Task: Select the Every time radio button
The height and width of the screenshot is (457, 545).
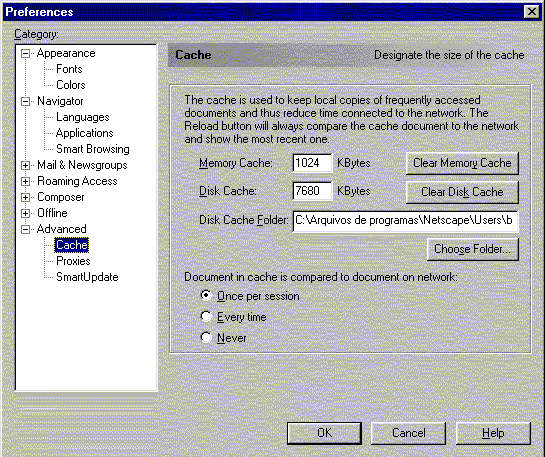Action: (206, 316)
